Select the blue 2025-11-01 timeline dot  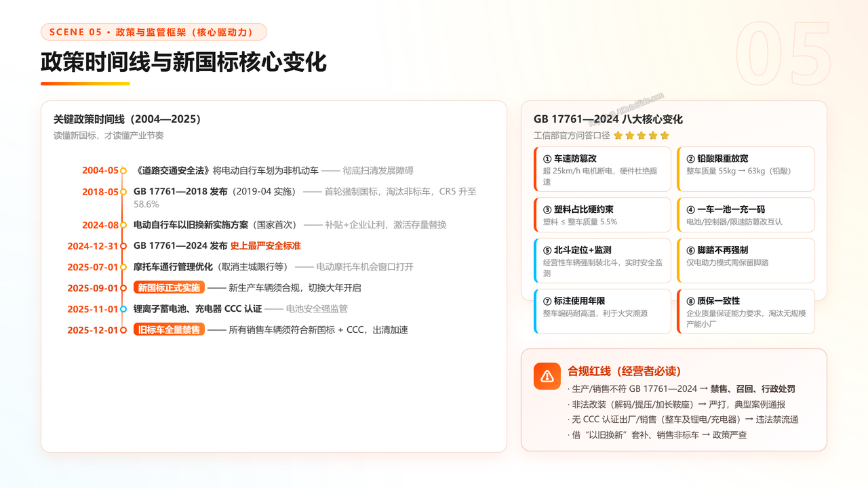coord(123,309)
